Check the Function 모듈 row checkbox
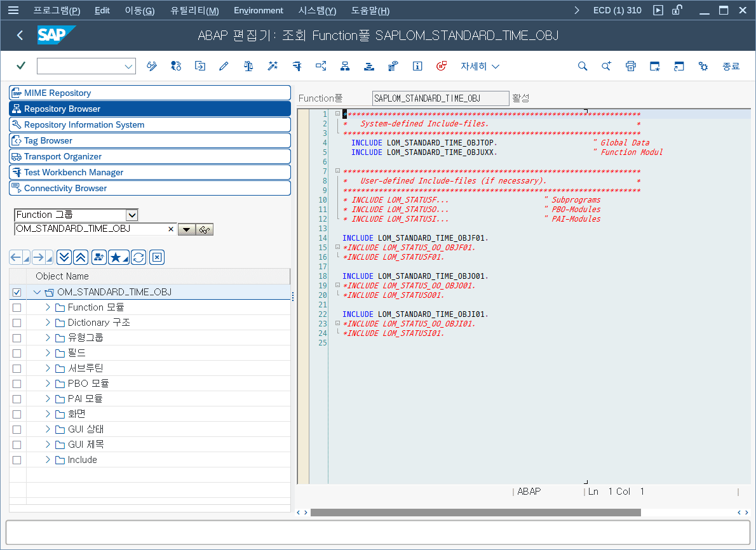 click(x=17, y=307)
